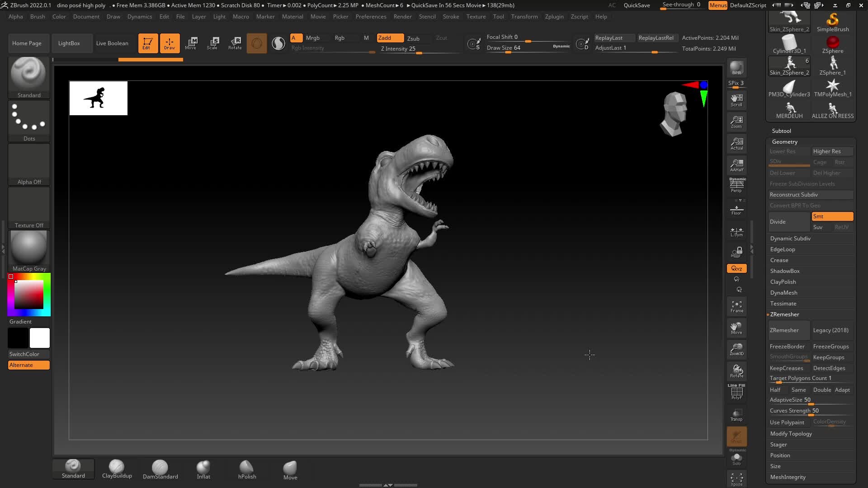Frame the model with Frame icon

coord(736,306)
